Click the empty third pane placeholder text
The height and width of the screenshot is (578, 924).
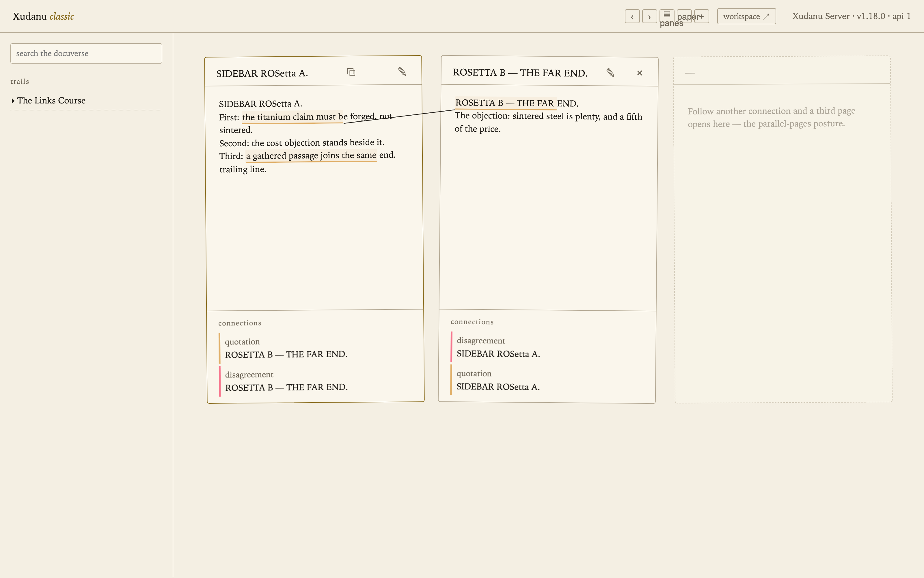coord(771,117)
